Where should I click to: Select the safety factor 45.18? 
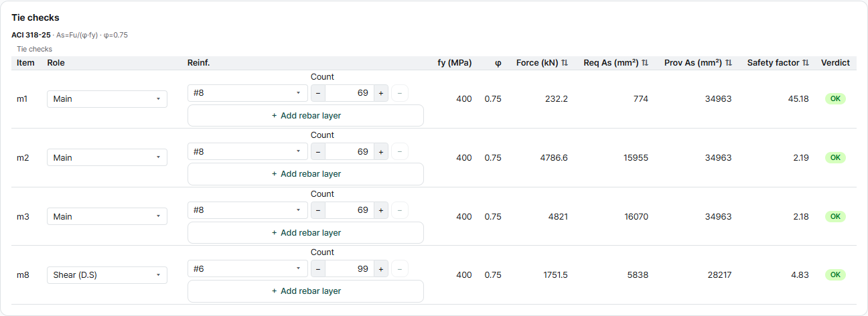coord(798,99)
